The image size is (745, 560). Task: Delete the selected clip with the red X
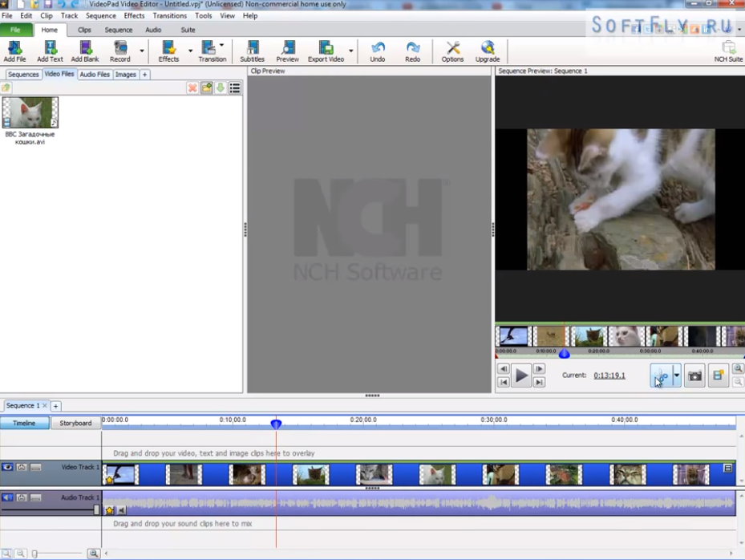[x=192, y=88]
